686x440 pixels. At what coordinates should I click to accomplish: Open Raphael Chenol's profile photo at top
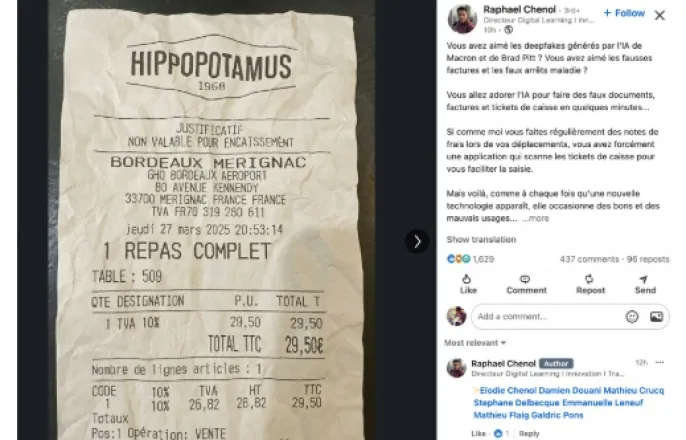(462, 19)
